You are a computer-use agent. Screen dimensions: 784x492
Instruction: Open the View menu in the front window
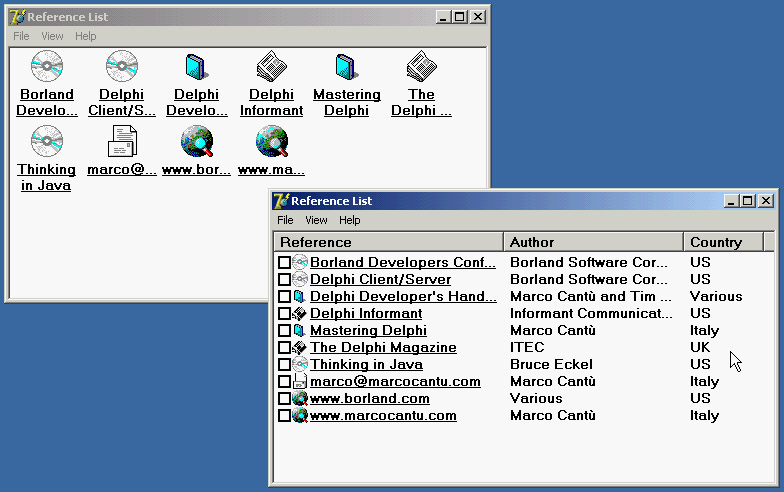click(x=316, y=220)
